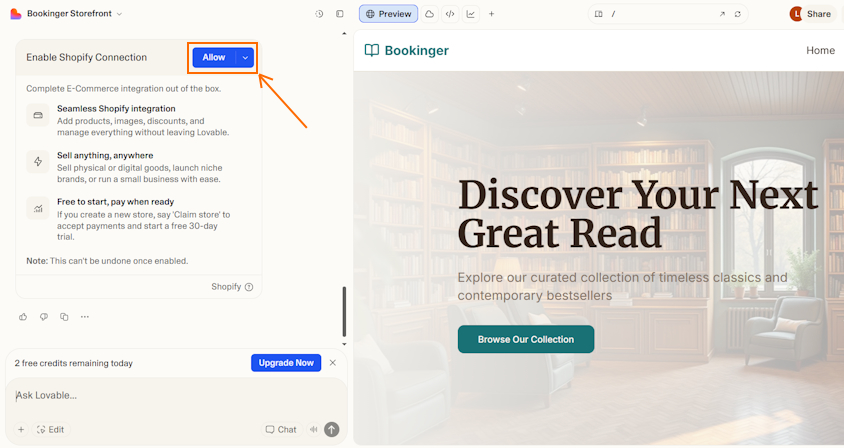
Task: Open the Cloud view icon
Action: click(429, 14)
